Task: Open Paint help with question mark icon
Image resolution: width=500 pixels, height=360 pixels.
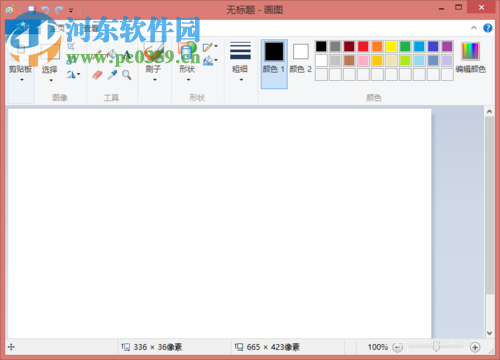Action: click(488, 28)
